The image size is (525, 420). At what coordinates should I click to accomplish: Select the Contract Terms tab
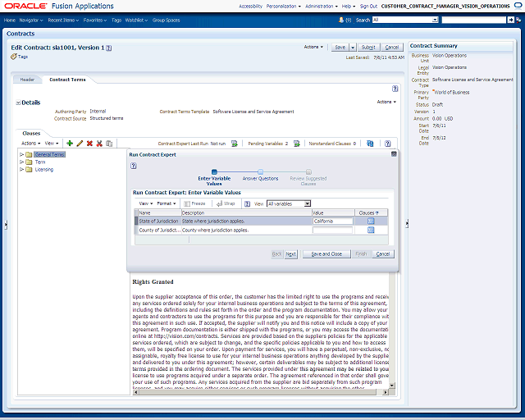(67, 80)
